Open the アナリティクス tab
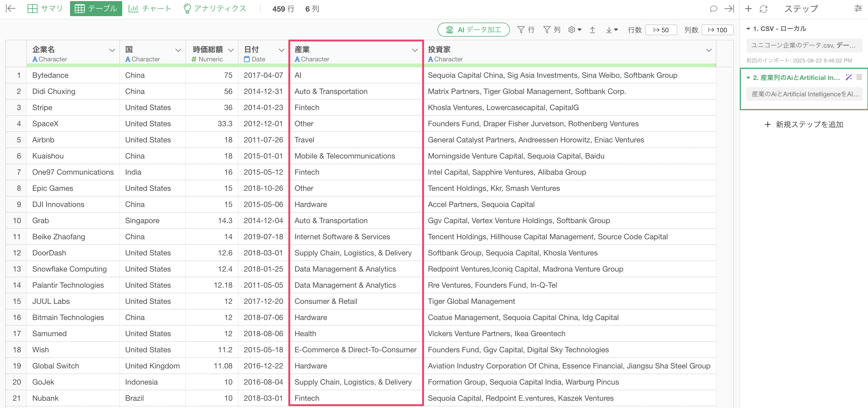This screenshot has width=868, height=408. pyautogui.click(x=215, y=8)
